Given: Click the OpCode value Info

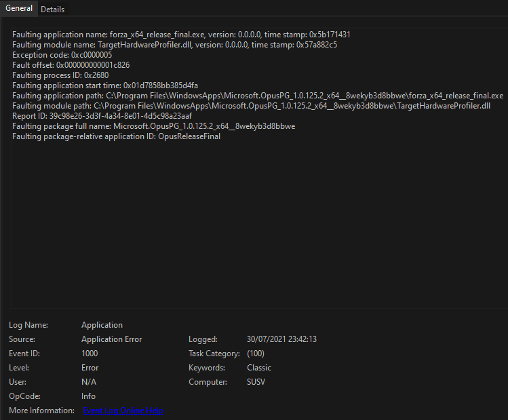Looking at the screenshot, I should 88,396.
